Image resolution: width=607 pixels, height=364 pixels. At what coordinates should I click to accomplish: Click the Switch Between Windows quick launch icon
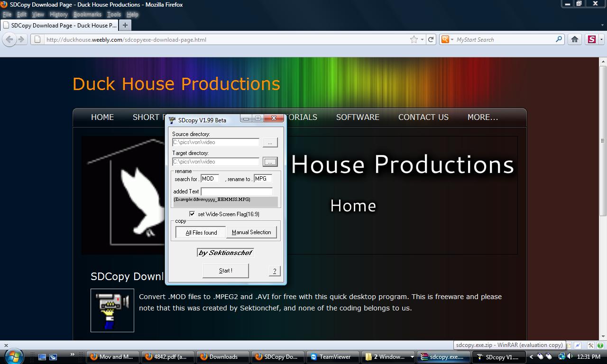tap(53, 357)
